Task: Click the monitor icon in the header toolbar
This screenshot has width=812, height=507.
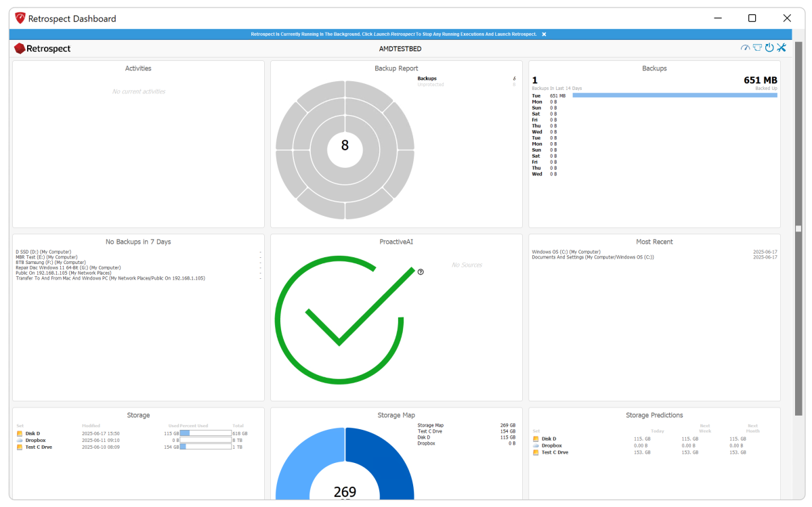Action: pos(758,48)
